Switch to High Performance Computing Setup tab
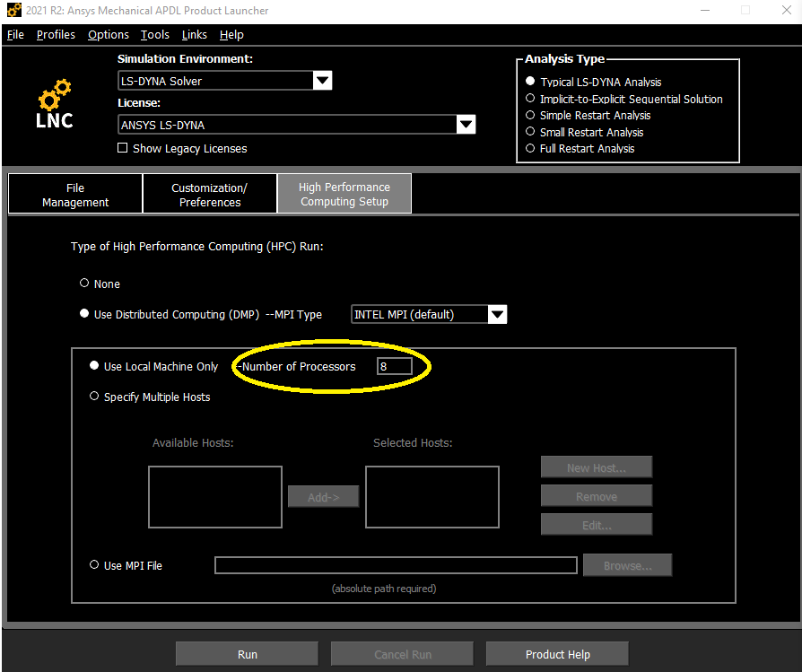This screenshot has height=672, width=802. point(344,194)
